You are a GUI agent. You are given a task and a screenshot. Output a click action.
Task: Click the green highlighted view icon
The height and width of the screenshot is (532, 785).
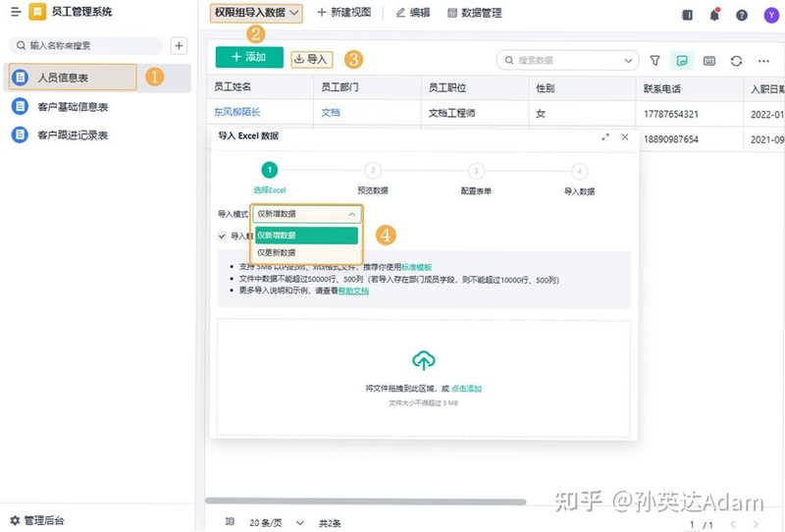coord(682,61)
